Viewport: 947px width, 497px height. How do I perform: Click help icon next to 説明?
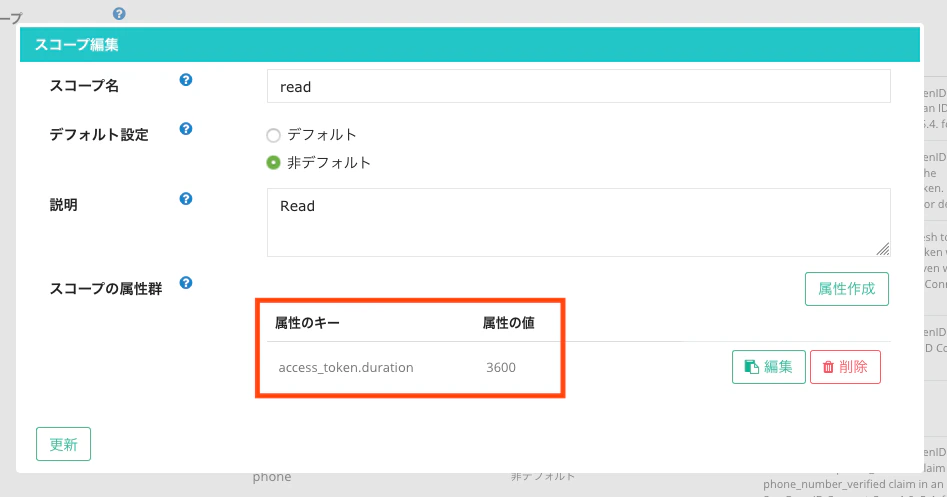[186, 199]
